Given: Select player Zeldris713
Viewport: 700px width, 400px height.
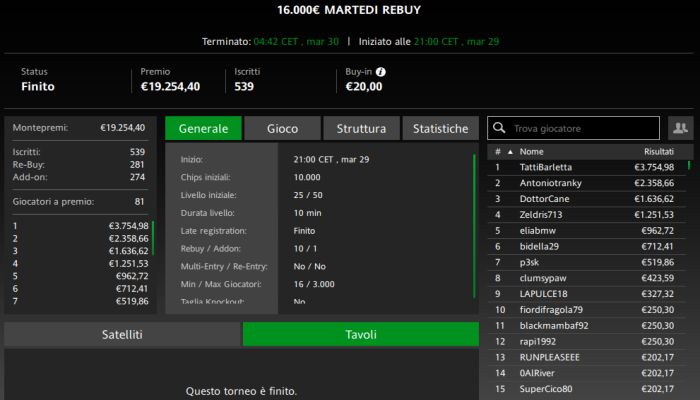Looking at the screenshot, I should [x=587, y=215].
